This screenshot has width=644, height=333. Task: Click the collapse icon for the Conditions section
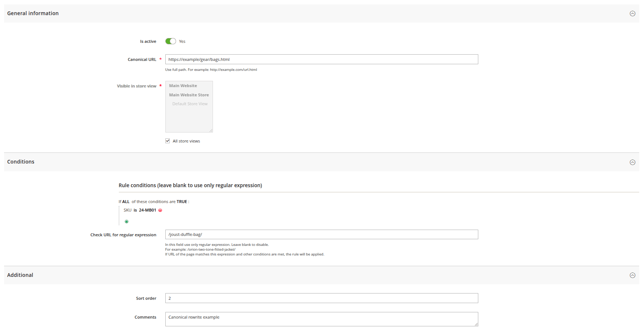(x=633, y=162)
